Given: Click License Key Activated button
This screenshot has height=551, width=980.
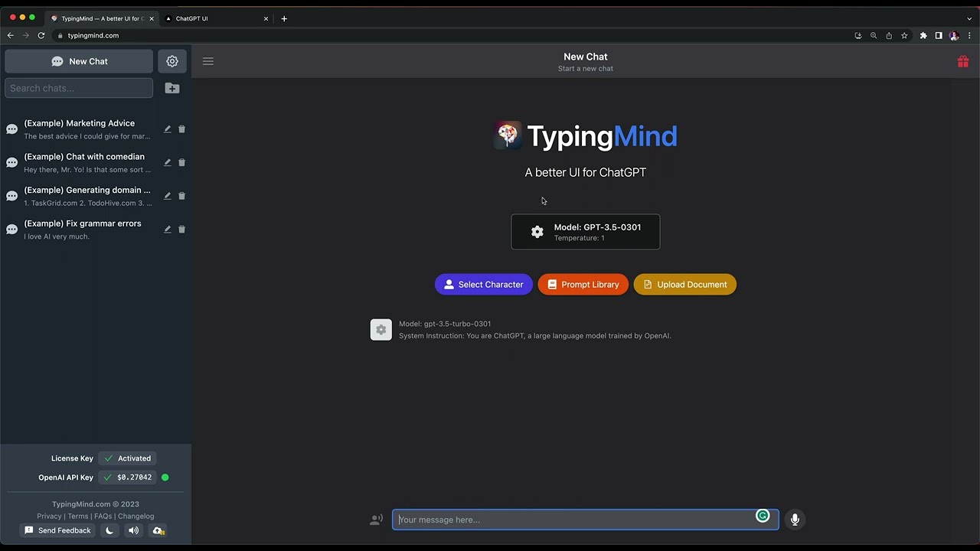Looking at the screenshot, I should pyautogui.click(x=128, y=458).
